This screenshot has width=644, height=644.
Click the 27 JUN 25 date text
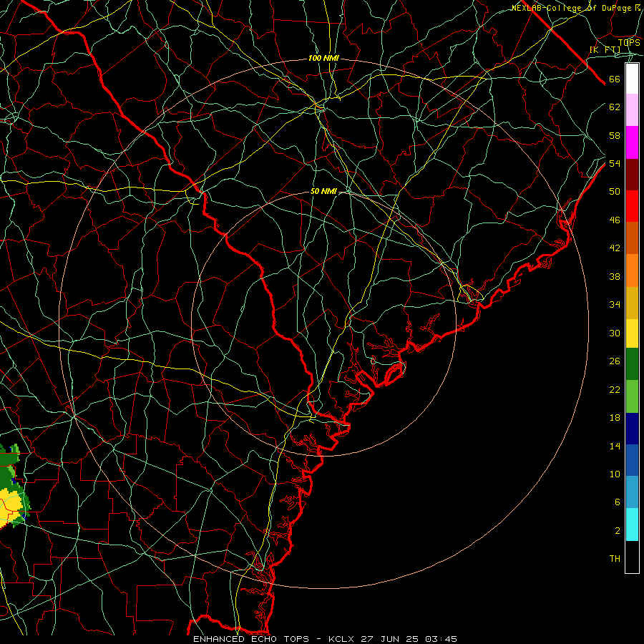391,639
